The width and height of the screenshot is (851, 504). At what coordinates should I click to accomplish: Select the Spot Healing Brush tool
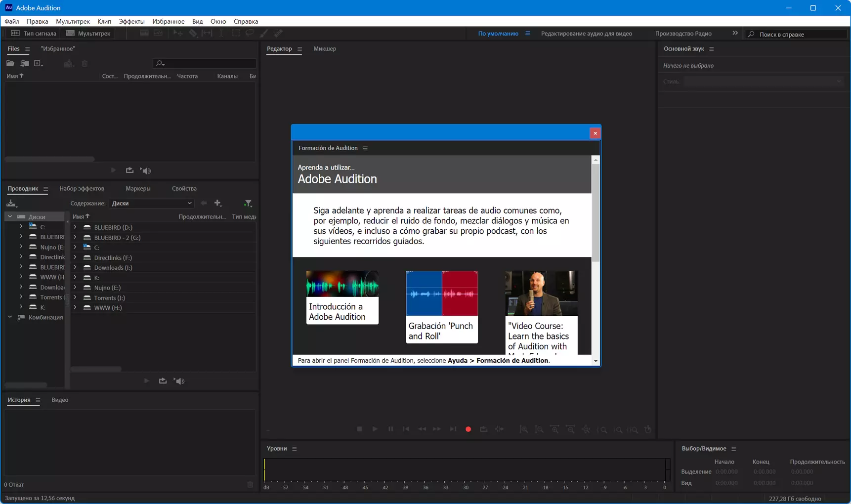[x=279, y=33]
